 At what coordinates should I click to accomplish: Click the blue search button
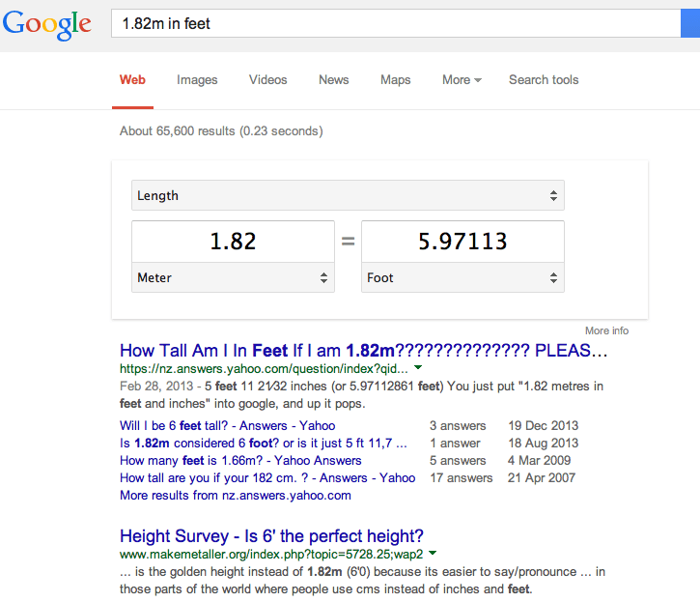pos(690,23)
